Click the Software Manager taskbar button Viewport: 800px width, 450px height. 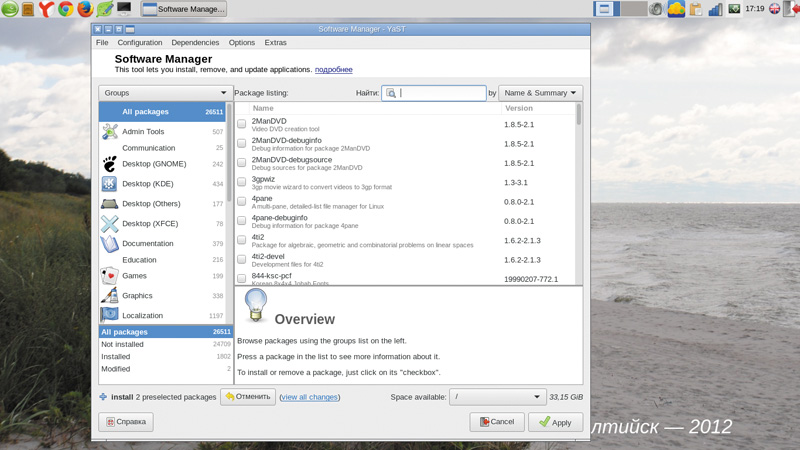click(x=184, y=9)
